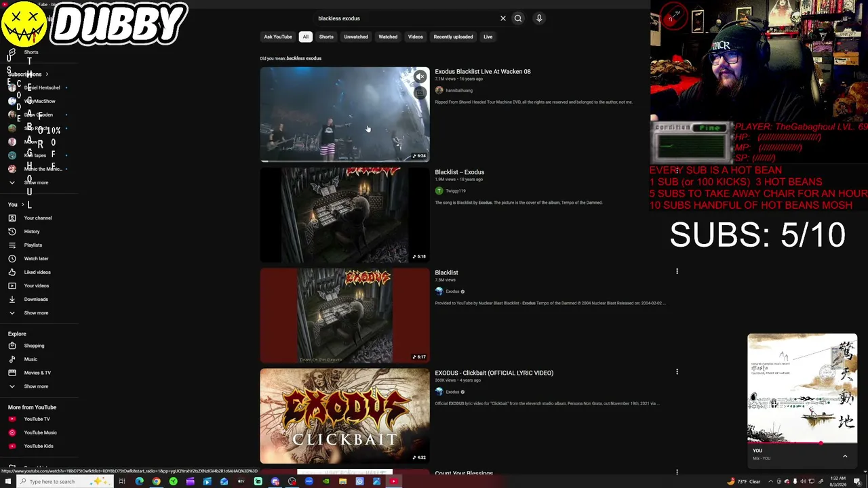Open Your channel from the sidebar
Screen dimensions: 868x488
tap(38, 218)
